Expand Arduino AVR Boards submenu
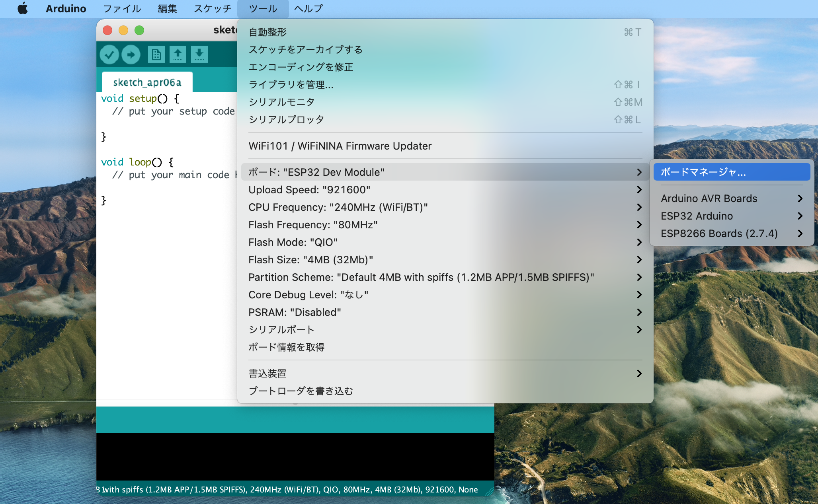The image size is (818, 504). (732, 198)
